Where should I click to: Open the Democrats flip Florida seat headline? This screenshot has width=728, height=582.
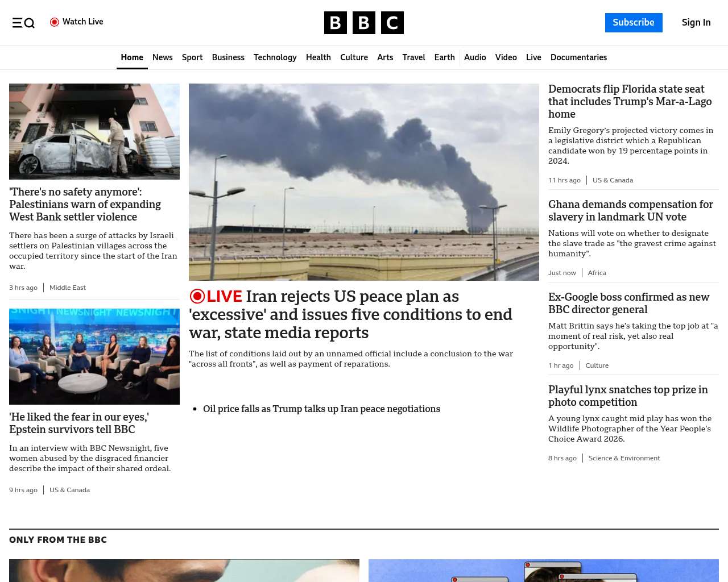[630, 102]
